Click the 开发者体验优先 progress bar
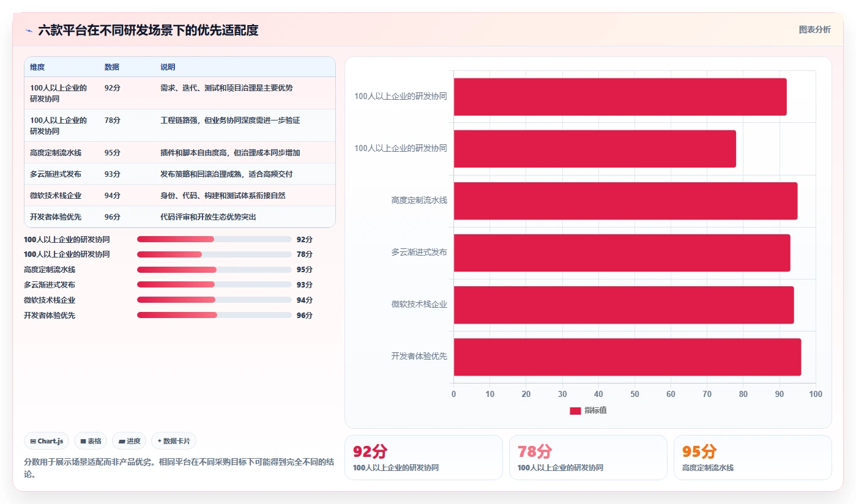Viewport: 856px width, 504px height. [x=214, y=315]
